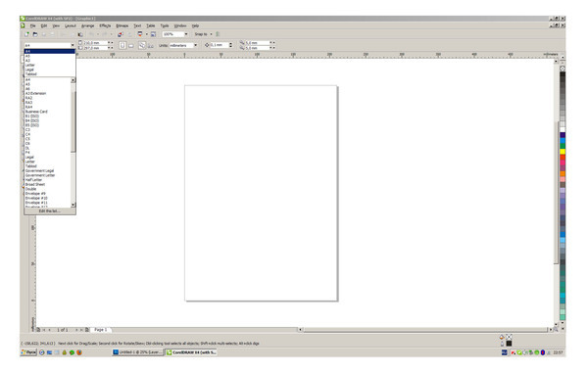Click the Start button on the taskbar
The height and width of the screenshot is (372, 588).
[28, 352]
